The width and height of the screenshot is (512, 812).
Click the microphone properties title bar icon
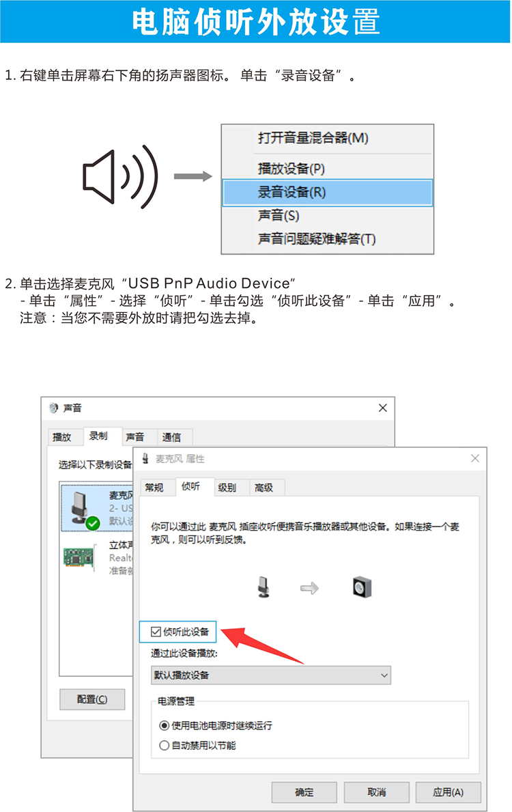(x=145, y=458)
